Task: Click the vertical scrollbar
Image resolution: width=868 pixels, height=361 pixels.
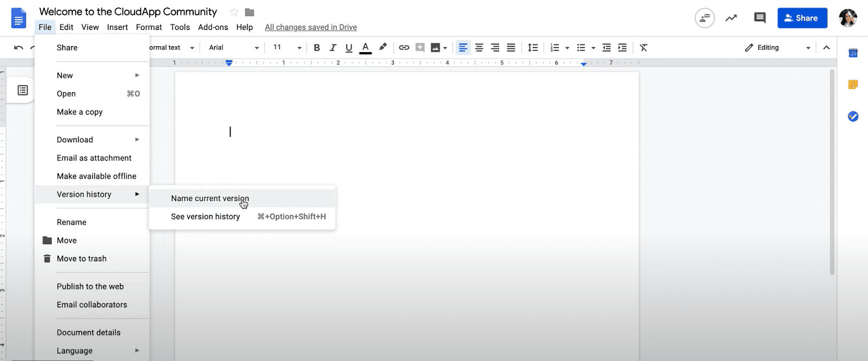Action: point(832,173)
